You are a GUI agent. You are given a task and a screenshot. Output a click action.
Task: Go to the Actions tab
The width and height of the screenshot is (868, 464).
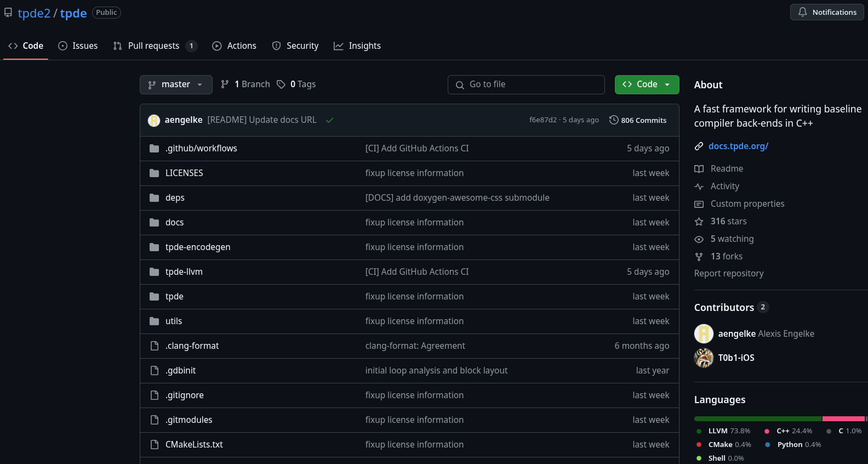[x=234, y=46]
